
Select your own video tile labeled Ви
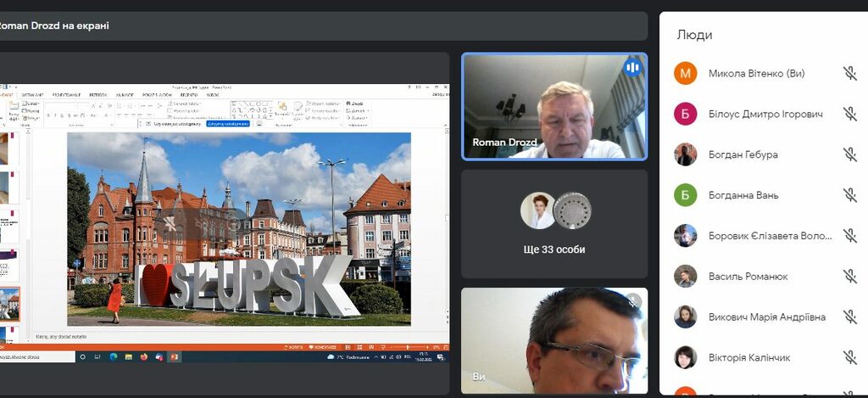tap(554, 340)
